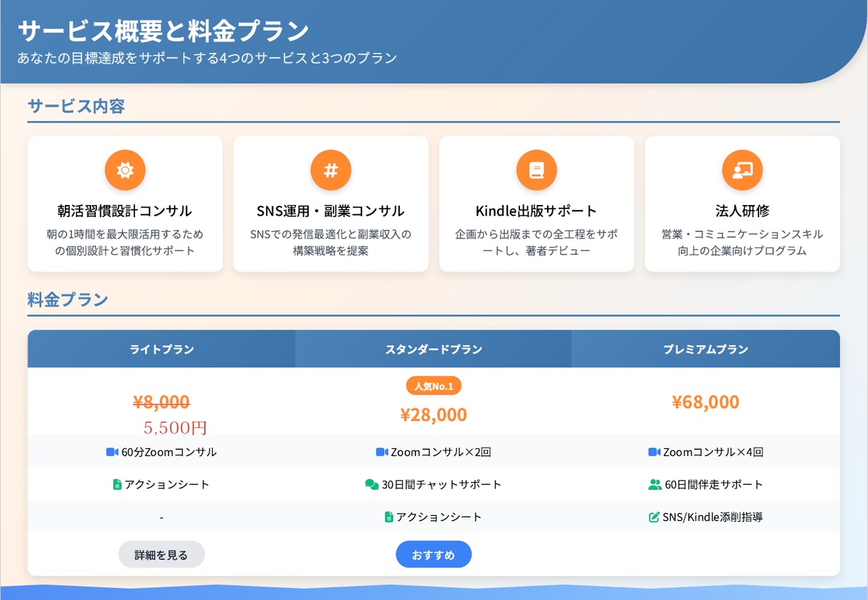Viewport: 868px width, 600px height.
Task: Click the 60分Zoomコンサル text
Action: click(x=169, y=452)
